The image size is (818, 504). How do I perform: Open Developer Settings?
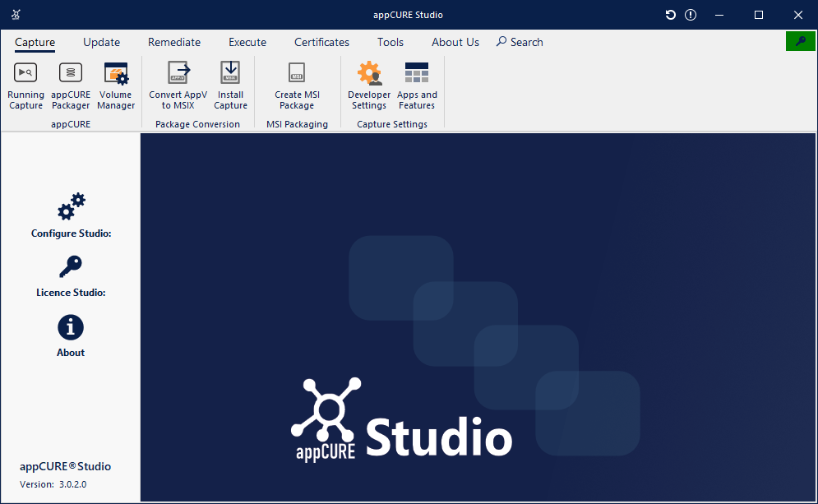point(369,86)
